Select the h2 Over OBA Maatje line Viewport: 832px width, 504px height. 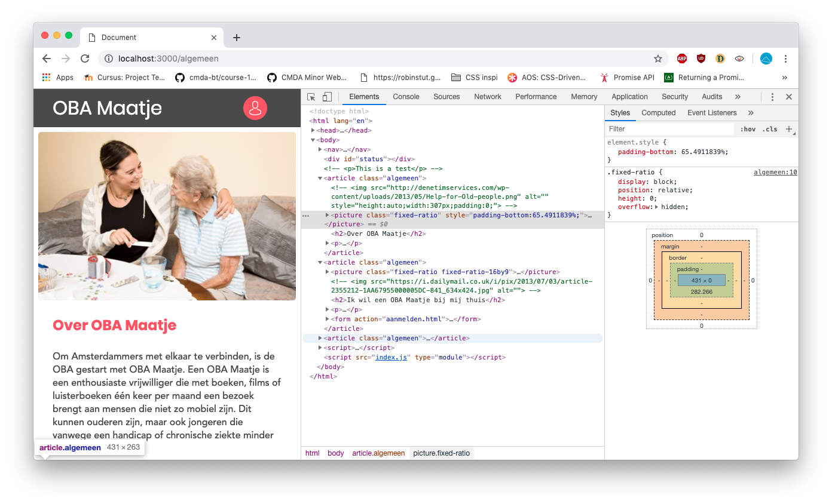click(x=378, y=233)
